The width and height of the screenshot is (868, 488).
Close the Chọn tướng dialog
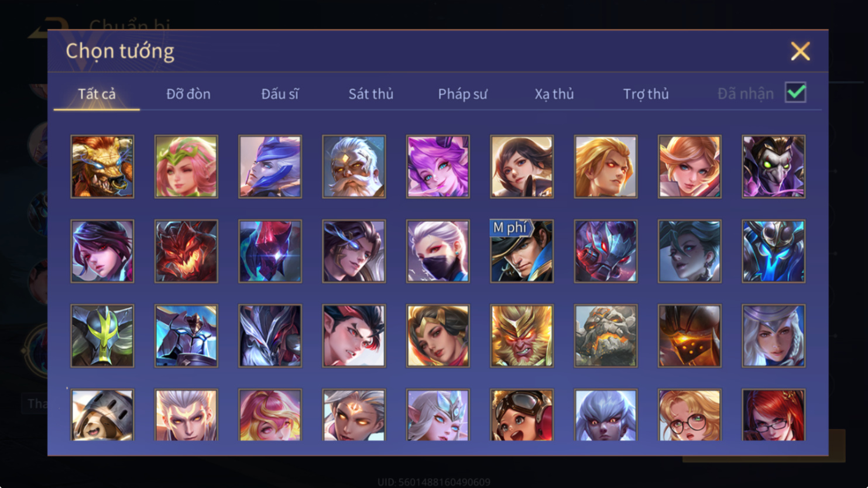[800, 51]
